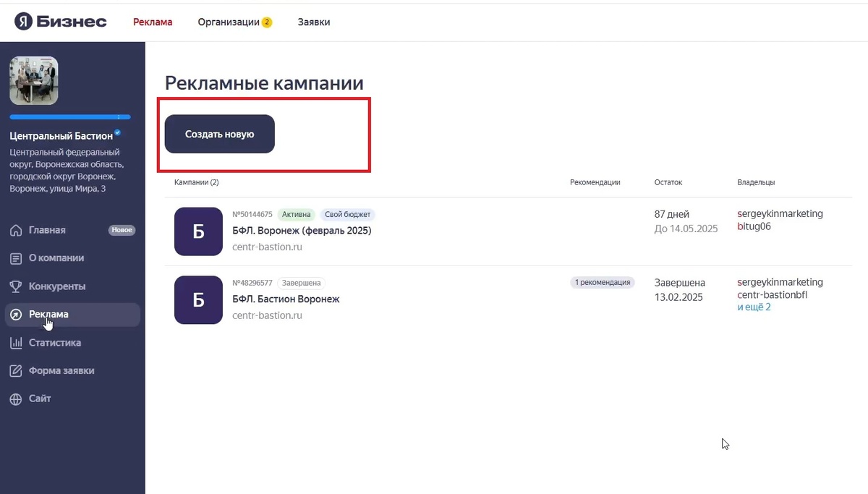The height and width of the screenshot is (494, 868).
Task: Click the Кампании (2) column header
Action: 196,182
